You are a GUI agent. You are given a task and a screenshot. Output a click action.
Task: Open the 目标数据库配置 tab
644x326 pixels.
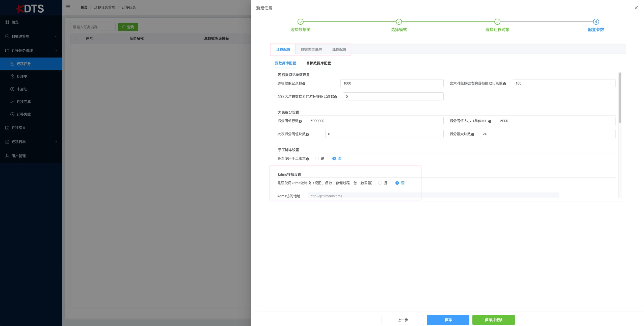318,63
